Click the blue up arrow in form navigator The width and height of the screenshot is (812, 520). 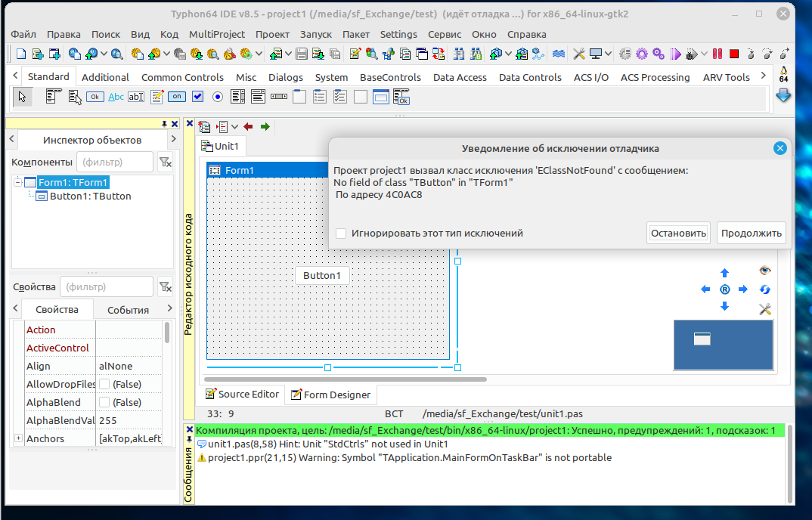click(x=724, y=272)
